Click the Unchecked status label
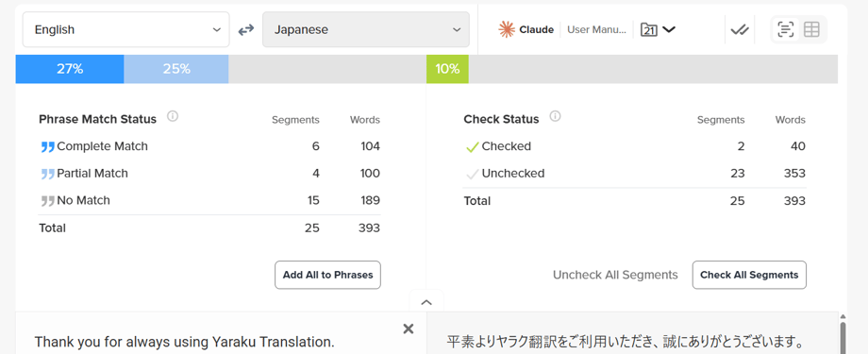Image resolution: width=868 pixels, height=354 pixels. point(513,174)
